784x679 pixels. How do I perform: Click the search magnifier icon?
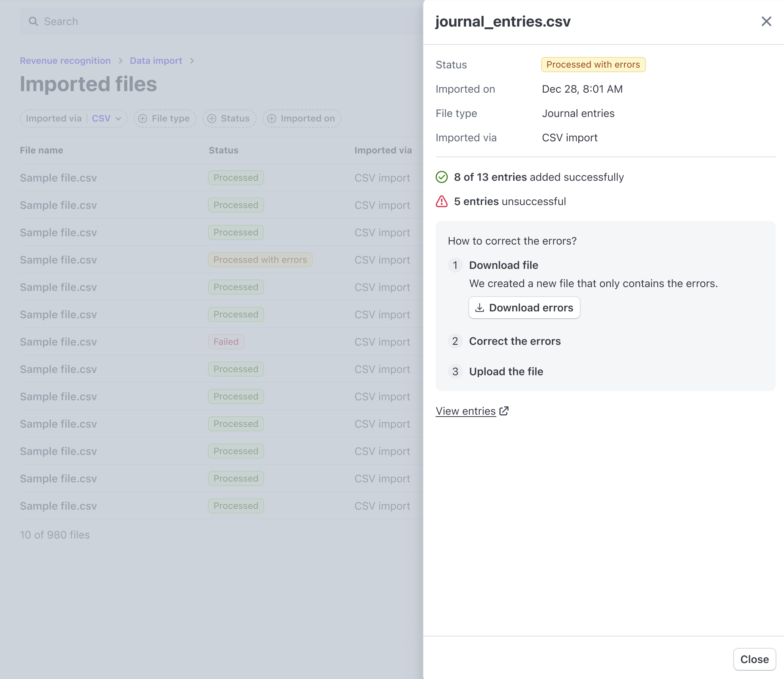click(33, 21)
